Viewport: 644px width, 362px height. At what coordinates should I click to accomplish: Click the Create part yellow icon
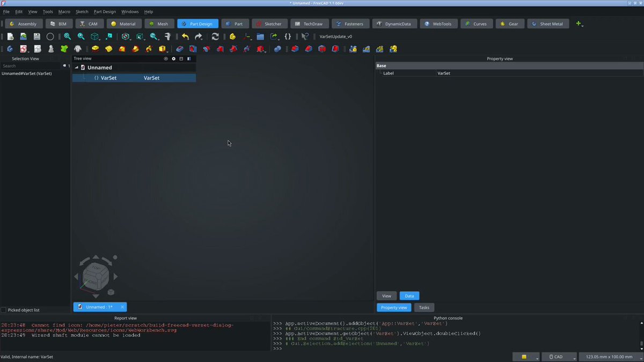(x=232, y=36)
